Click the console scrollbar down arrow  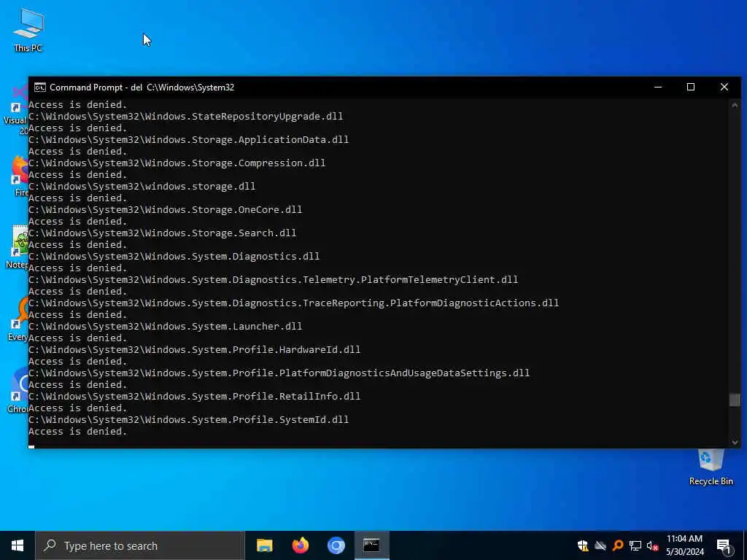(x=735, y=443)
